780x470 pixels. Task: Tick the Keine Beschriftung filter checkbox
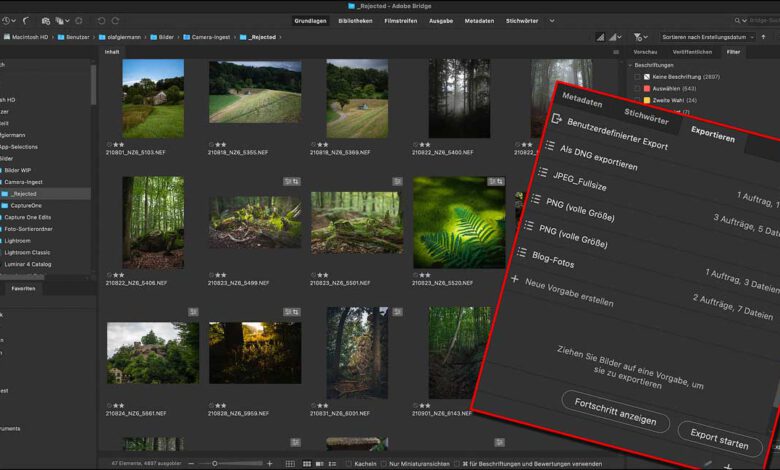[636, 76]
